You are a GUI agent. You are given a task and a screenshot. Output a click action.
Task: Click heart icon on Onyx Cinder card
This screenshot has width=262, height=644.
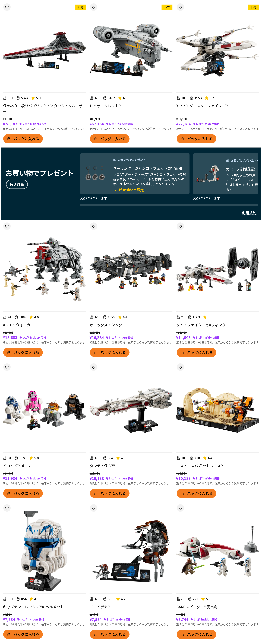click(94, 226)
